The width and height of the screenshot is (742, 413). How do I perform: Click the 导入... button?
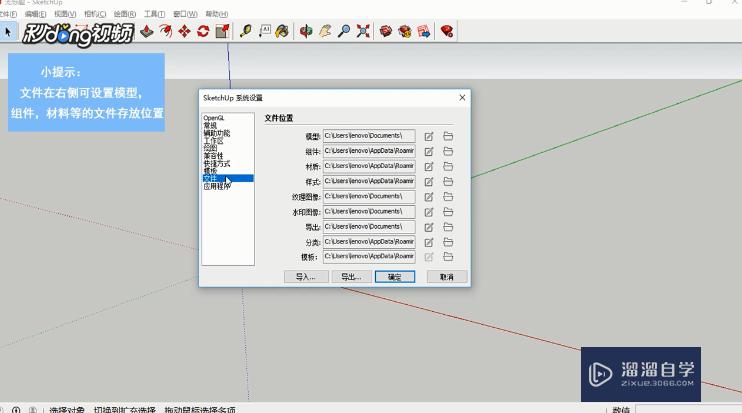coord(306,277)
